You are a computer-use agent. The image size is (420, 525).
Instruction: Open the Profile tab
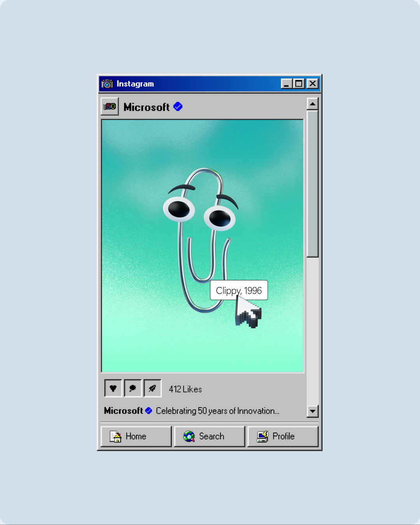(283, 436)
